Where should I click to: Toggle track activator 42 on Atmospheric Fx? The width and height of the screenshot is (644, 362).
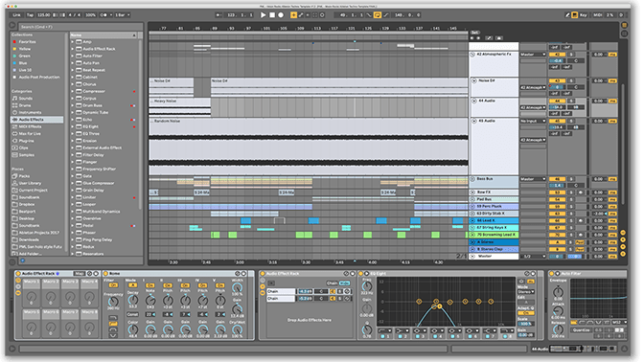tap(557, 55)
